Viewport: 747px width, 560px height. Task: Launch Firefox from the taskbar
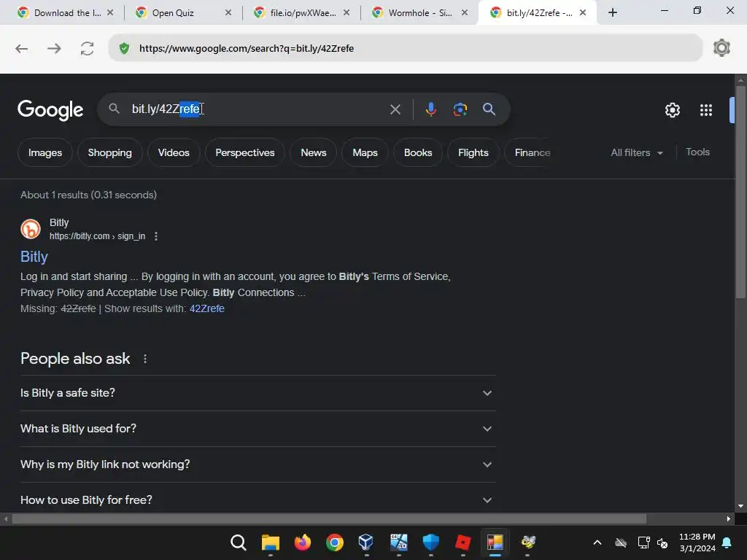pyautogui.click(x=303, y=542)
